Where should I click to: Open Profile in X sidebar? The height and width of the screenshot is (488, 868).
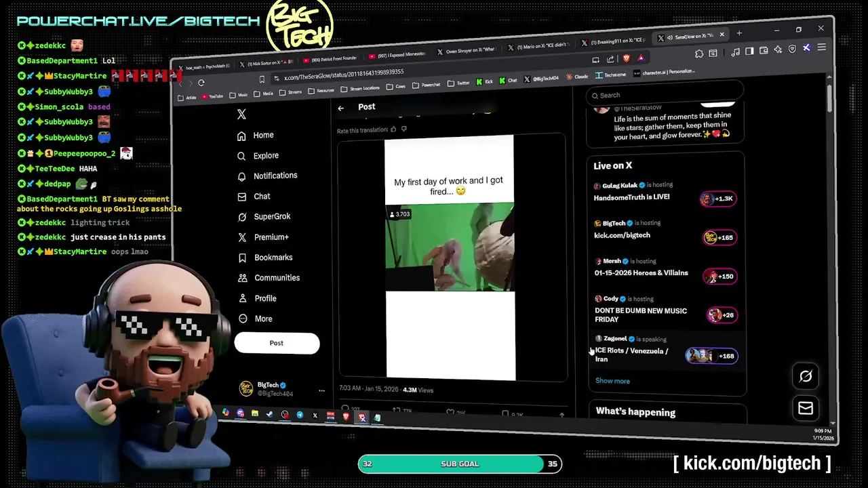(257, 298)
